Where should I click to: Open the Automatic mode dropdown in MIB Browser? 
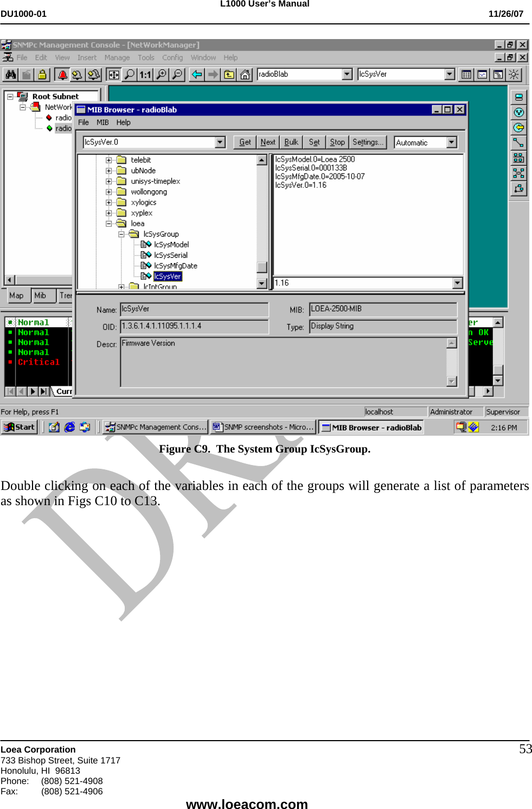(452, 142)
